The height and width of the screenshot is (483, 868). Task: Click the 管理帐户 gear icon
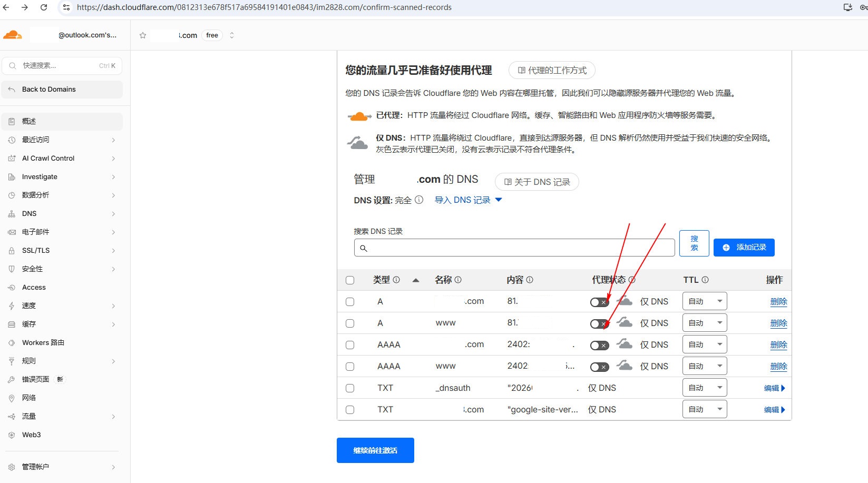(x=12, y=467)
